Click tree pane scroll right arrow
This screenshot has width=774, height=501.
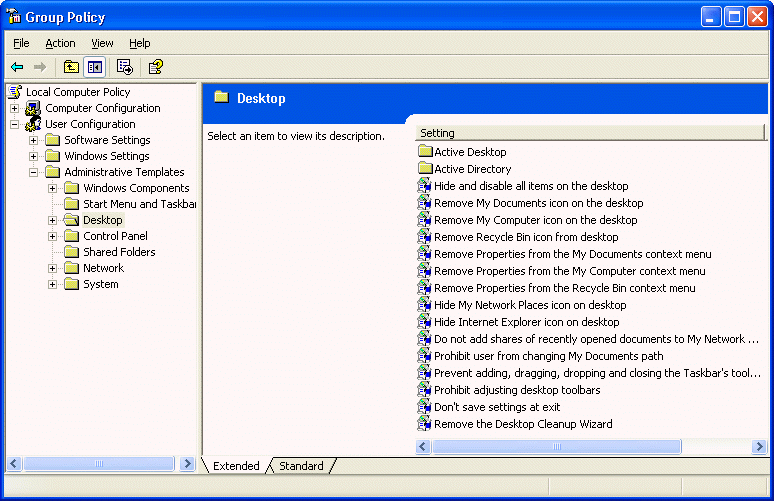click(187, 463)
